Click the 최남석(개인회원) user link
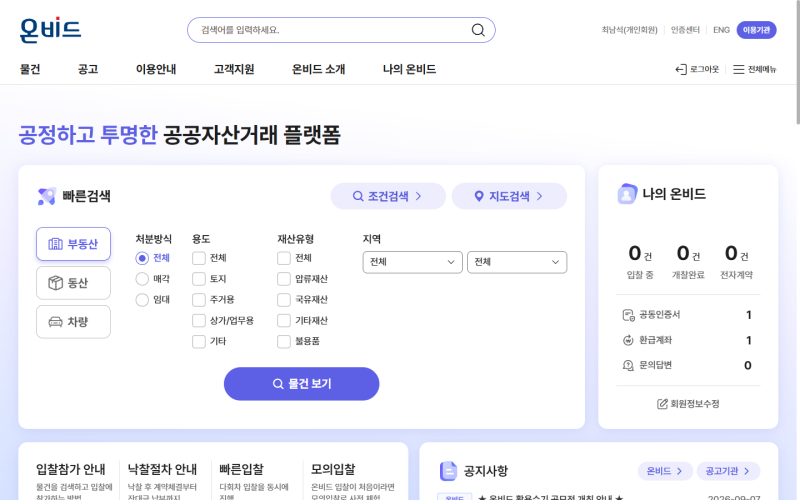The width and height of the screenshot is (800, 500). pyautogui.click(x=630, y=30)
